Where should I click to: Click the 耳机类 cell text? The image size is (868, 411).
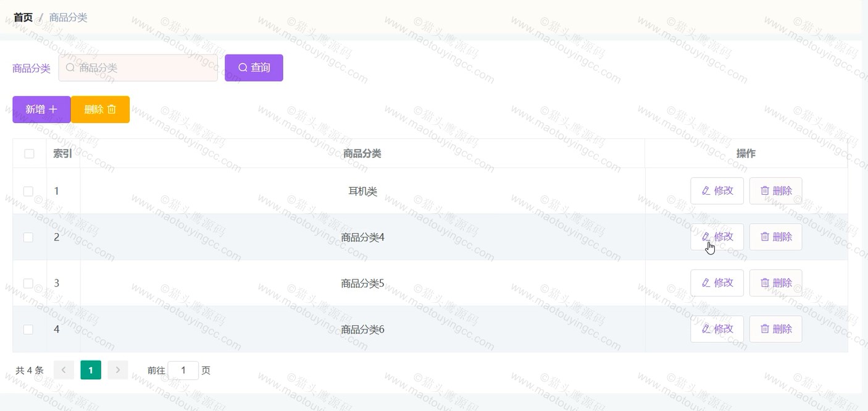(x=362, y=192)
